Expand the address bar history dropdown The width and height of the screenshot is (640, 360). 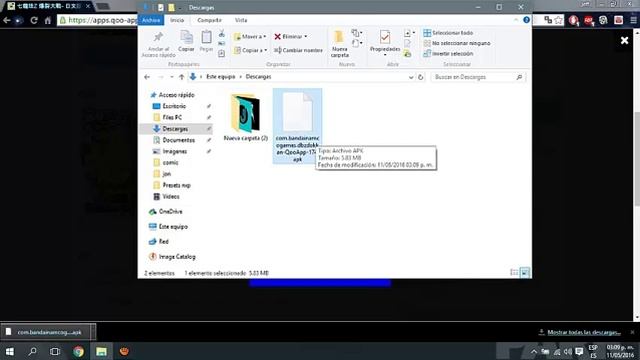coord(411,77)
